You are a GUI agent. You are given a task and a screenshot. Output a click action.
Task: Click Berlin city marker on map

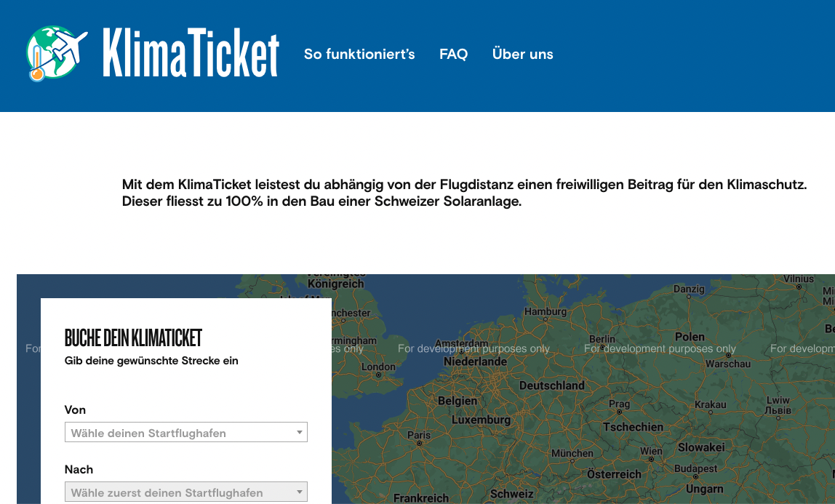click(602, 347)
